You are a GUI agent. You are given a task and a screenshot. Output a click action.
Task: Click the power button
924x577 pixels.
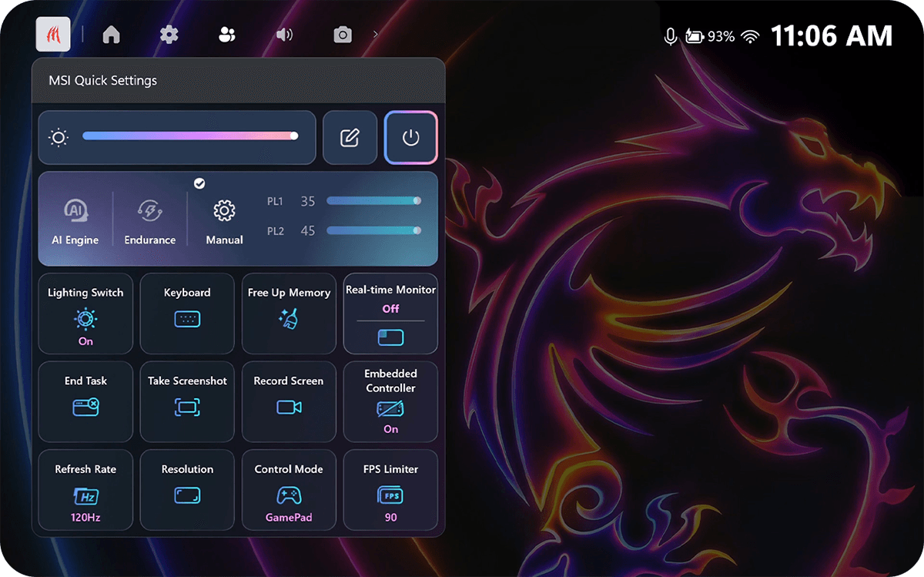pyautogui.click(x=411, y=138)
